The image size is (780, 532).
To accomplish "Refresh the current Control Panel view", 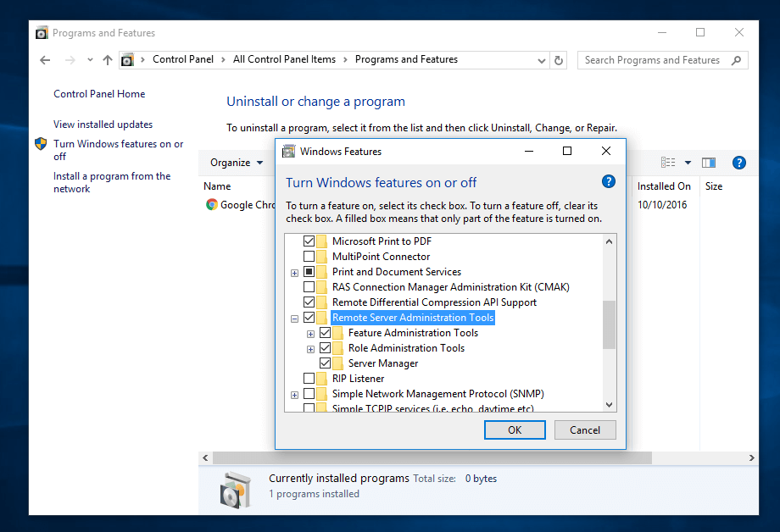I will pyautogui.click(x=558, y=60).
